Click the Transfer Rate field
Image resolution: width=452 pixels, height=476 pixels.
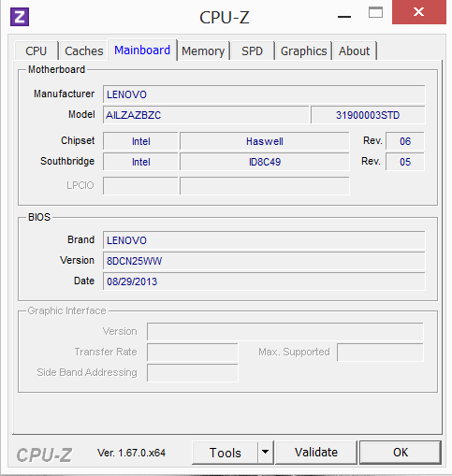click(x=193, y=353)
